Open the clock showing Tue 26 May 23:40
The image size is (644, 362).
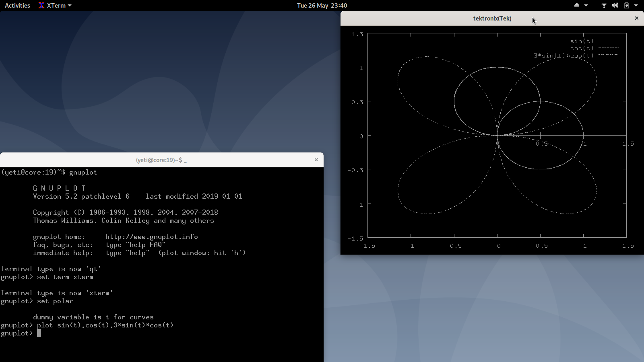[322, 5]
